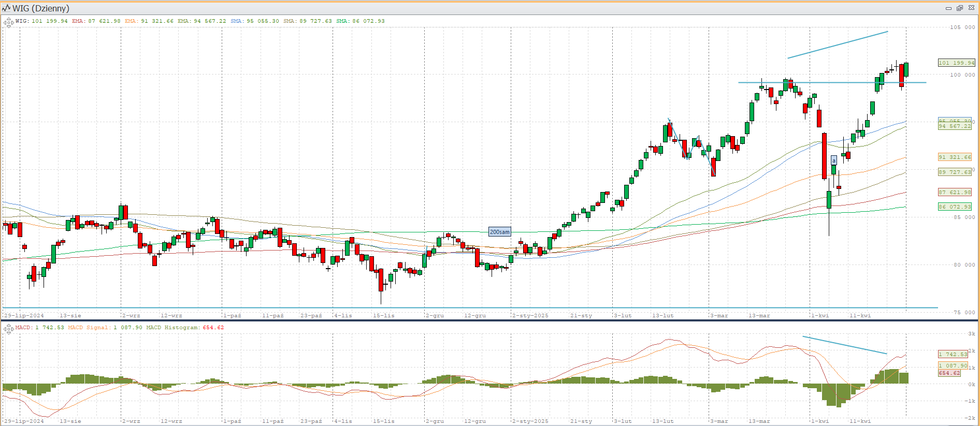
Task: Click the MACD Histogram legend label
Action: [x=185, y=328]
